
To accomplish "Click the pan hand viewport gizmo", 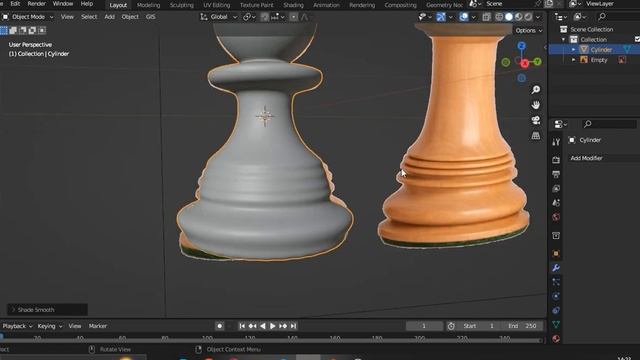I will coord(536,105).
